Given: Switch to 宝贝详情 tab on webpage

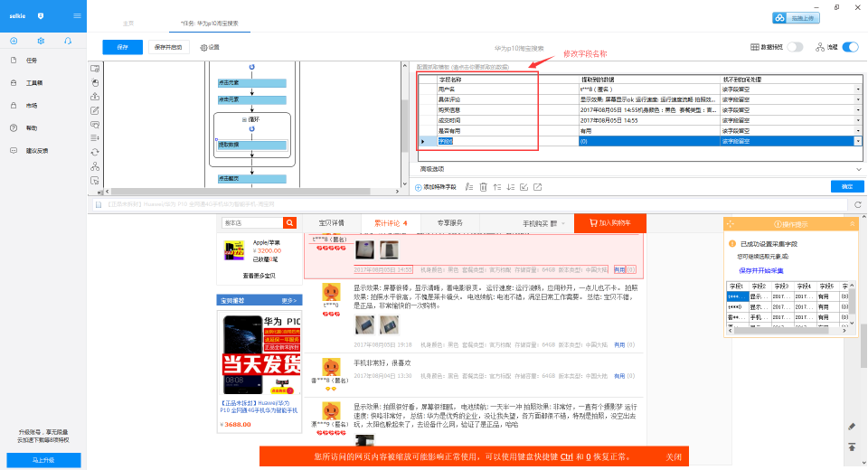Looking at the screenshot, I should pyautogui.click(x=332, y=223).
